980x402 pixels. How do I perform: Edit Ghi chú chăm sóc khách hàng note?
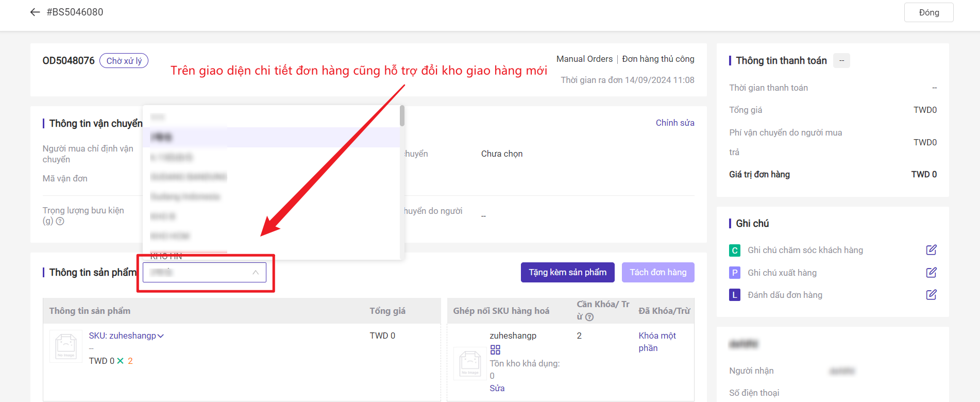[x=931, y=250]
